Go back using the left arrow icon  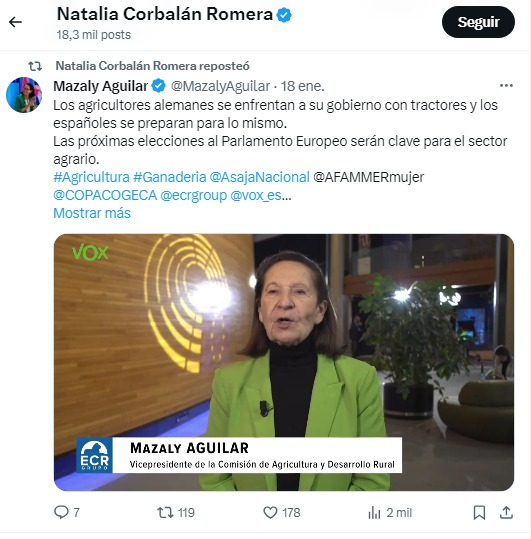tap(15, 22)
